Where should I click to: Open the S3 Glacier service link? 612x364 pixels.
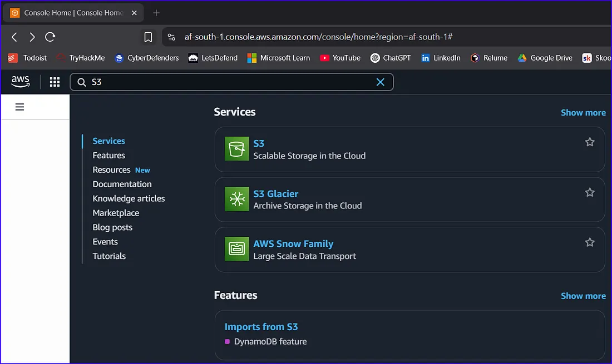pos(275,194)
